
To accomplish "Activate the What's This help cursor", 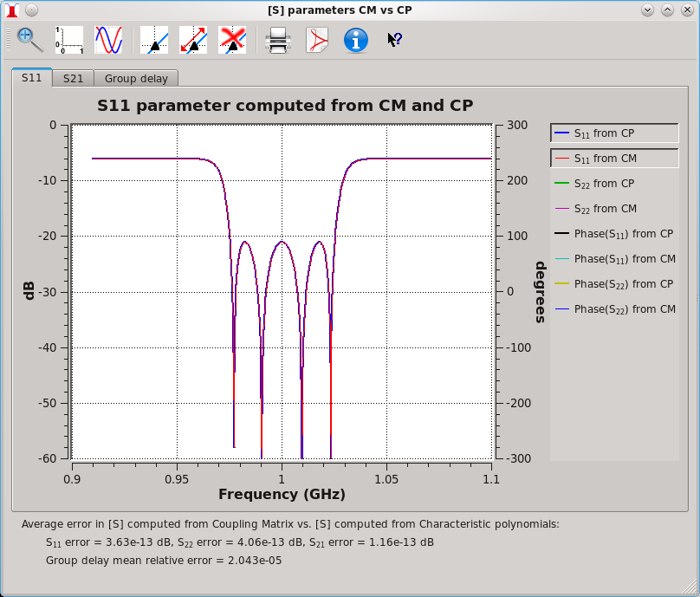I will tap(395, 40).
